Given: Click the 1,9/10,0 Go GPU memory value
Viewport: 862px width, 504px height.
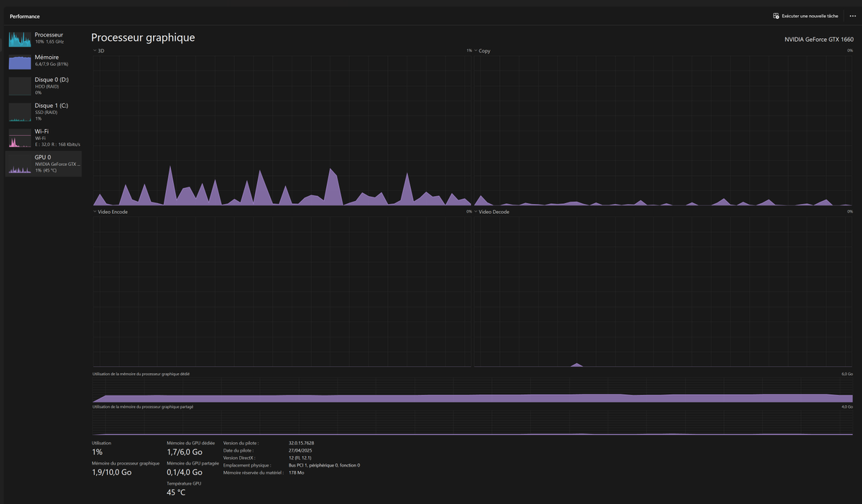Looking at the screenshot, I should tap(112, 472).
